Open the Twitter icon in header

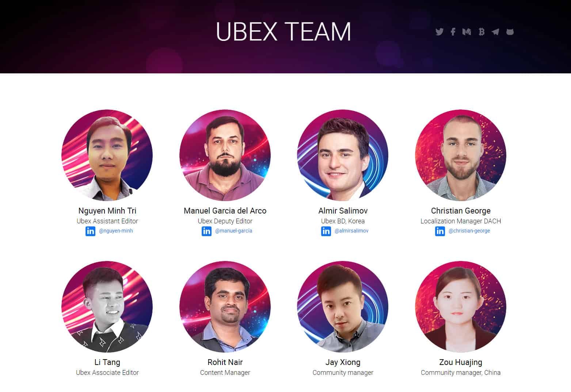click(439, 32)
